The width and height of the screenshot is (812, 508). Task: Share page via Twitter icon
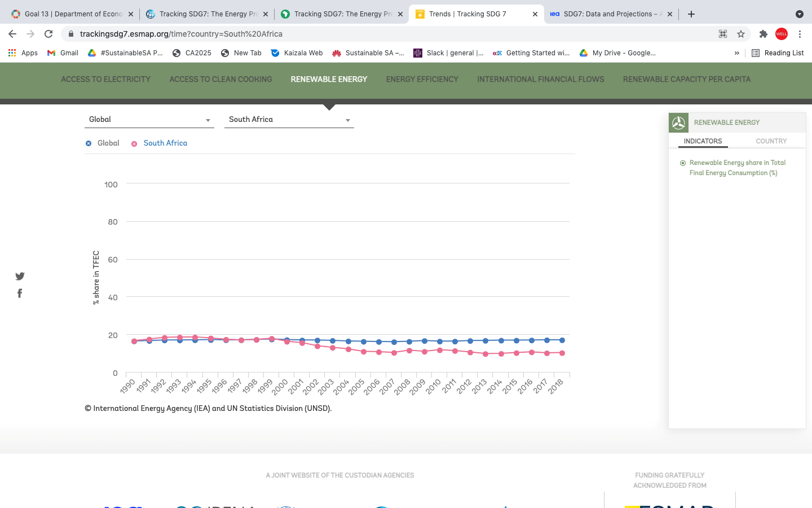click(20, 276)
